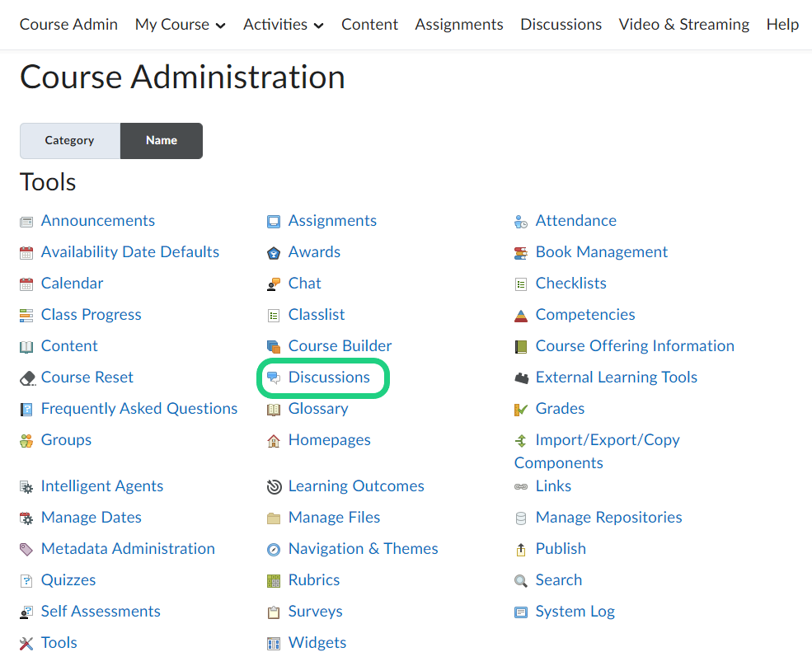Viewport: 812px width, 666px height.
Task: Open the highlighted Discussions tool link
Action: 329,378
